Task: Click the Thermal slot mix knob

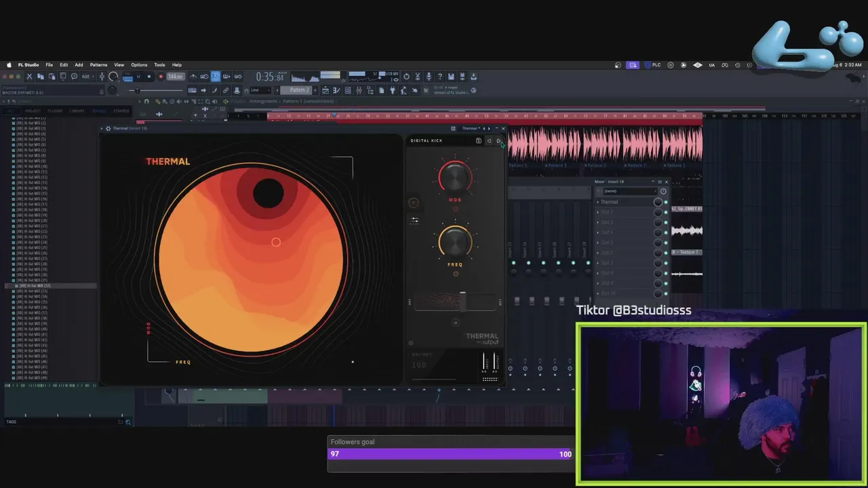Action: pyautogui.click(x=658, y=202)
